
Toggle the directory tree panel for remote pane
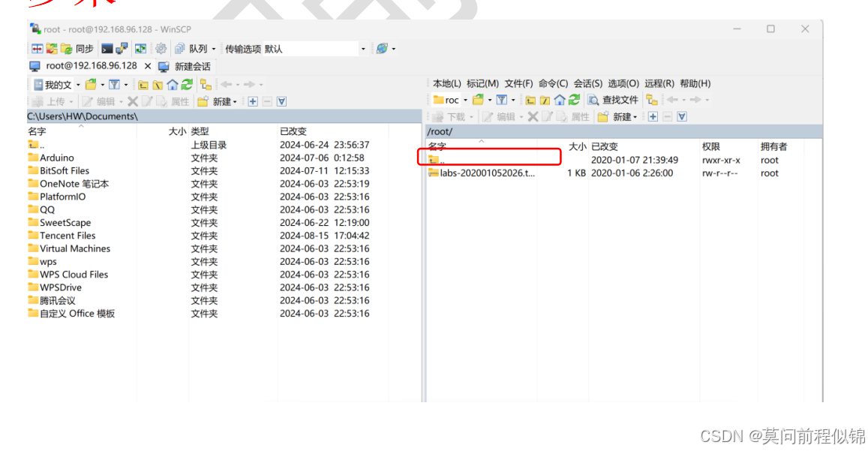[652, 100]
